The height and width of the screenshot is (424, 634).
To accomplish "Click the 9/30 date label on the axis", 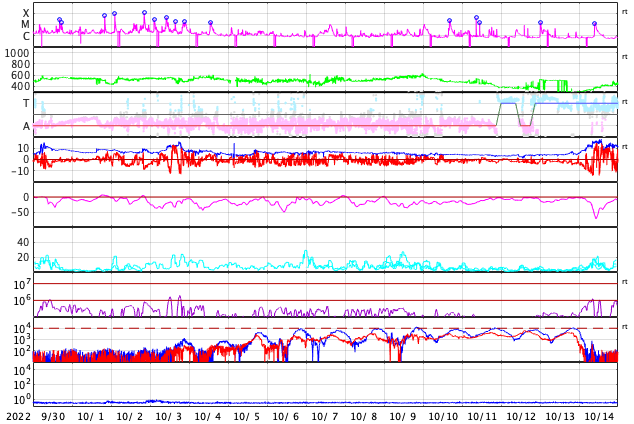I will pos(51,416).
